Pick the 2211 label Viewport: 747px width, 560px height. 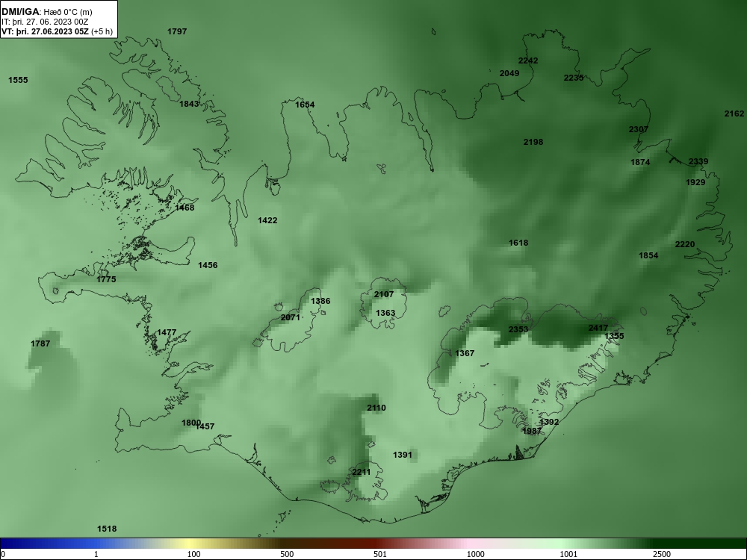click(x=361, y=473)
